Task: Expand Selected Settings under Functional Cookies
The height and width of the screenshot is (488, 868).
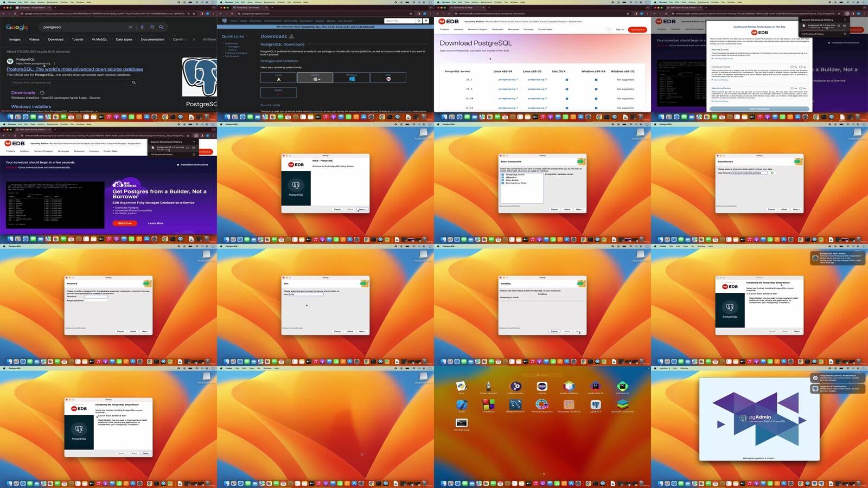Action: tap(720, 80)
